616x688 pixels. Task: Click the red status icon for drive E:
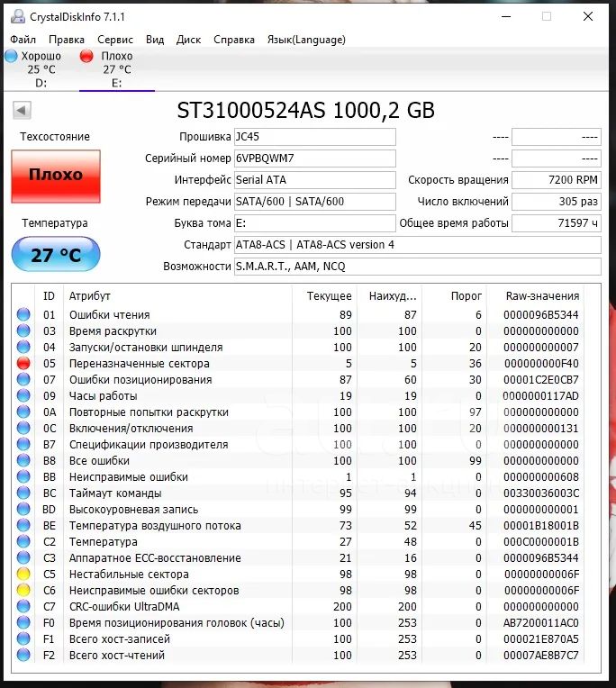click(86, 56)
